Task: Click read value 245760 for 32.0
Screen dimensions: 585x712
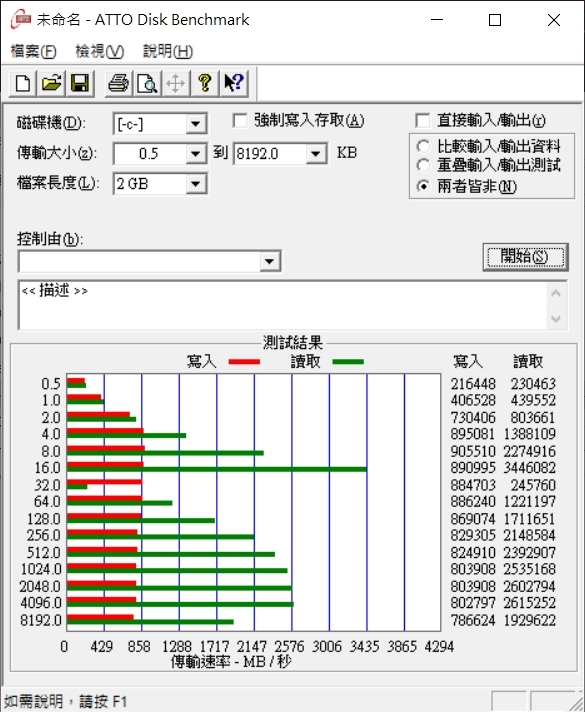Action: [x=533, y=485]
